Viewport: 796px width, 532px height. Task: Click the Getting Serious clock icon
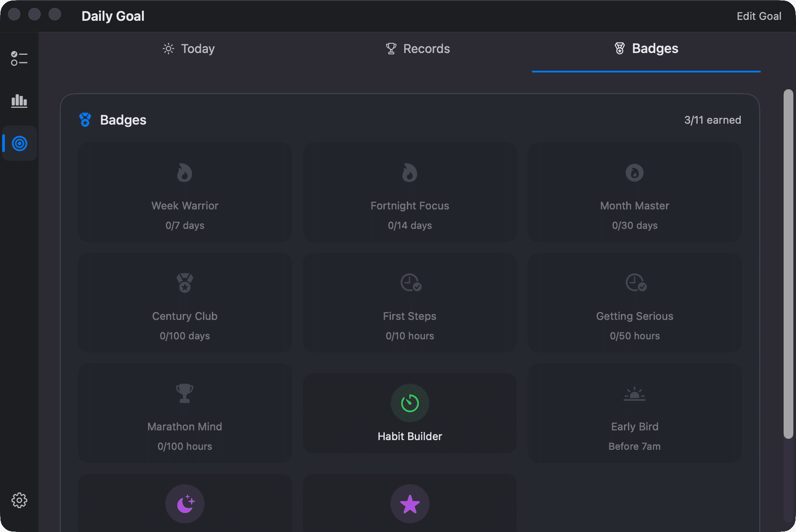pyautogui.click(x=636, y=283)
